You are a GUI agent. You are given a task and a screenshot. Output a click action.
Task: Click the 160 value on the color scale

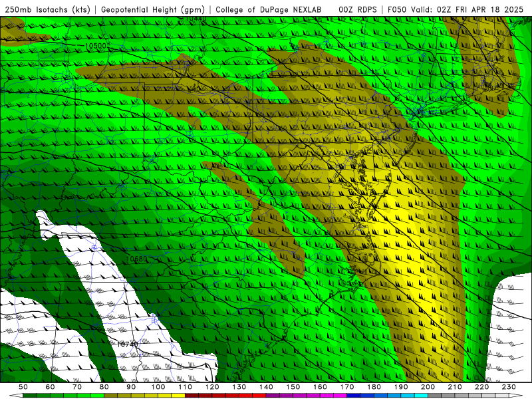point(320,387)
